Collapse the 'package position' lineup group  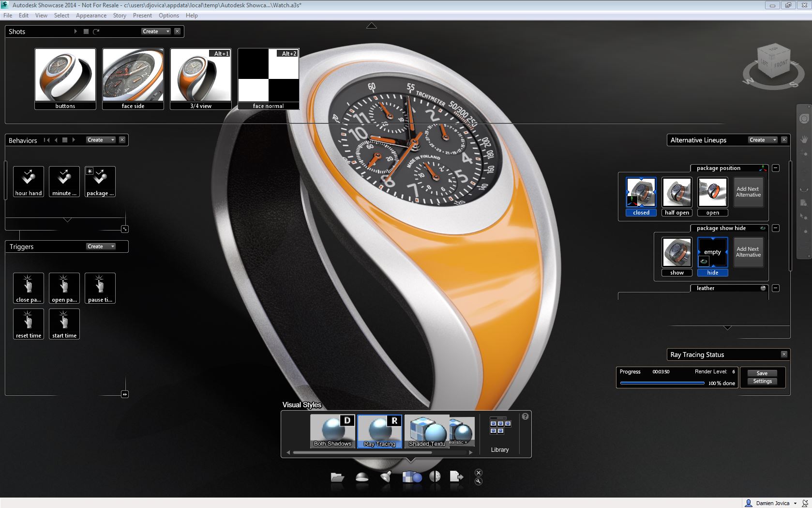775,168
